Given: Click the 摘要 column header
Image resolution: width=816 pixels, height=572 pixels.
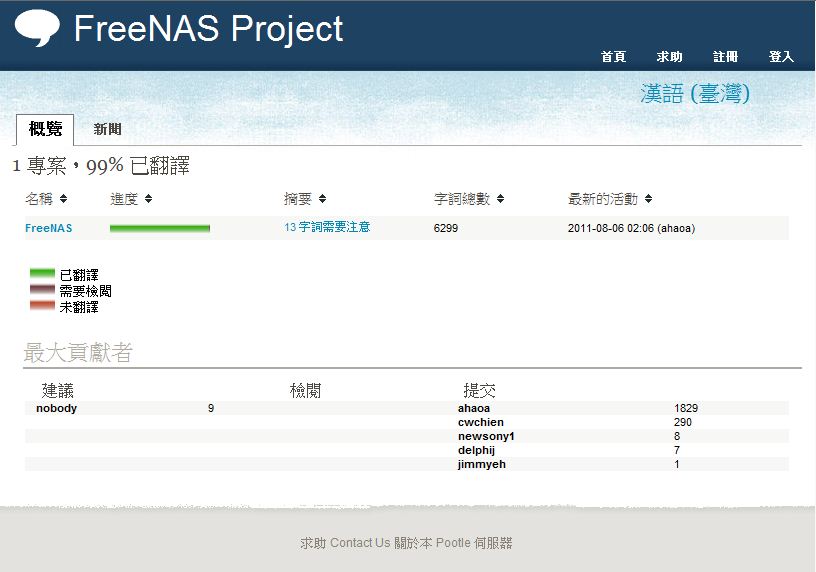Looking at the screenshot, I should tap(298, 199).
